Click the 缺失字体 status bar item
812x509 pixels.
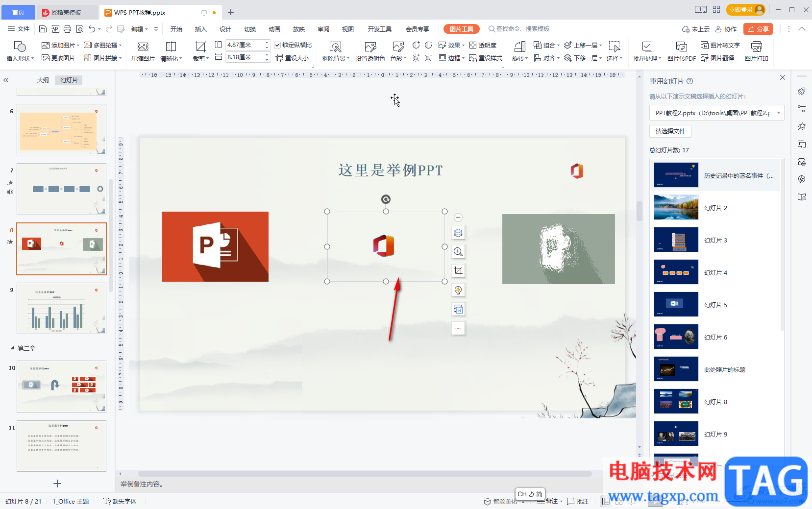click(120, 501)
